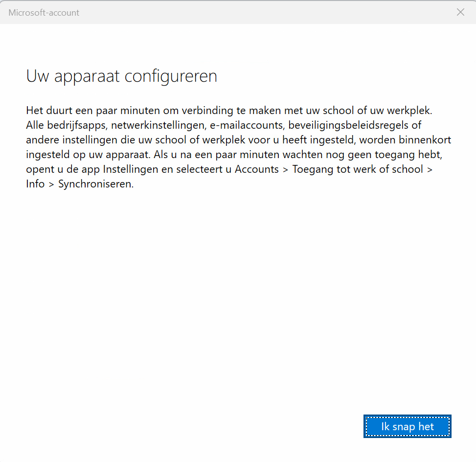Click the word 'Accounts' in the instructions
Viewport: 476px width, 462px height.
pos(257,169)
